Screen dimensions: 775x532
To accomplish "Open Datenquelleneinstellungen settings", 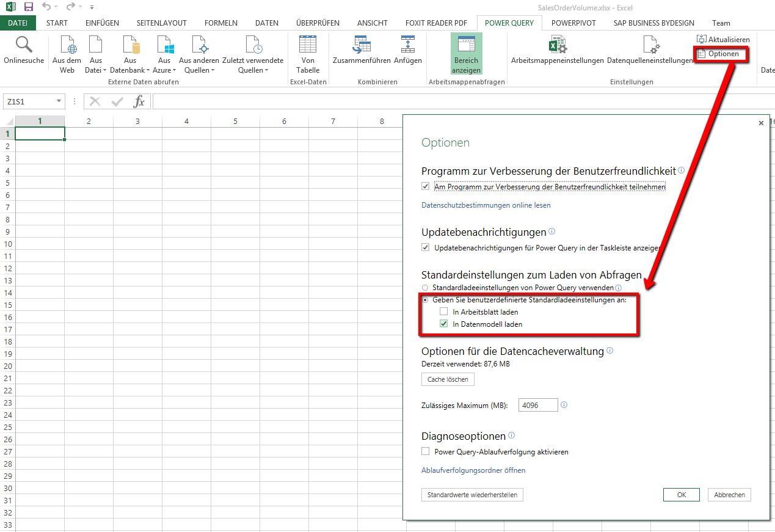I will (x=650, y=46).
